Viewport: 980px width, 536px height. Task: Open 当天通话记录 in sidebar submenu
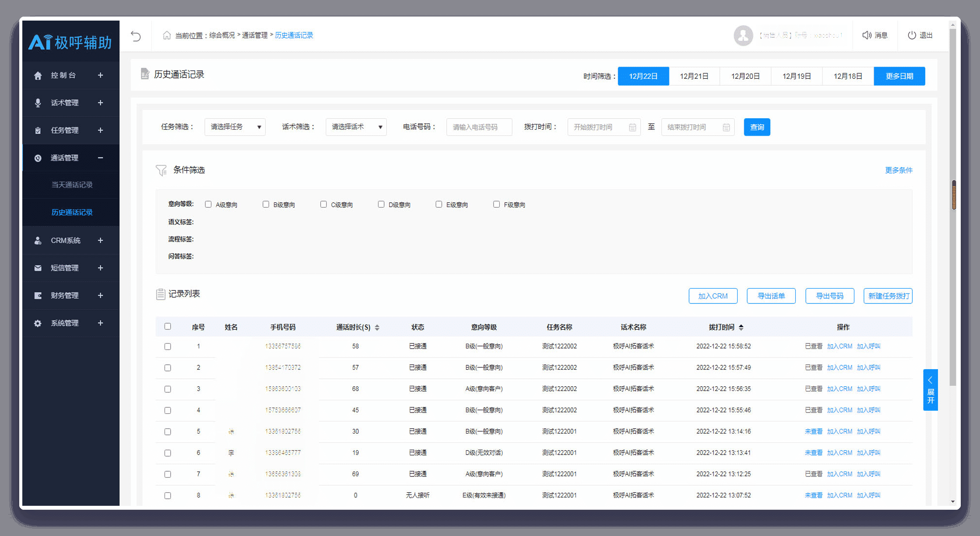(72, 185)
